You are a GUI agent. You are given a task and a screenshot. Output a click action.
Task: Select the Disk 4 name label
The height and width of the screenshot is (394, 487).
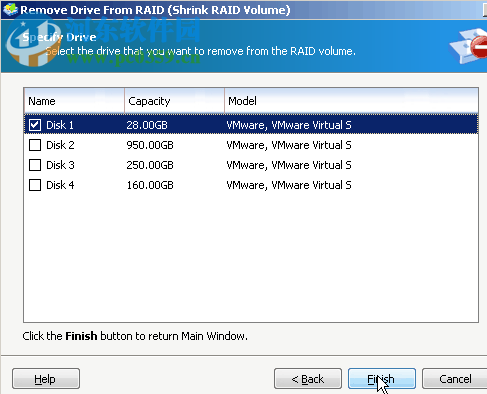point(60,185)
